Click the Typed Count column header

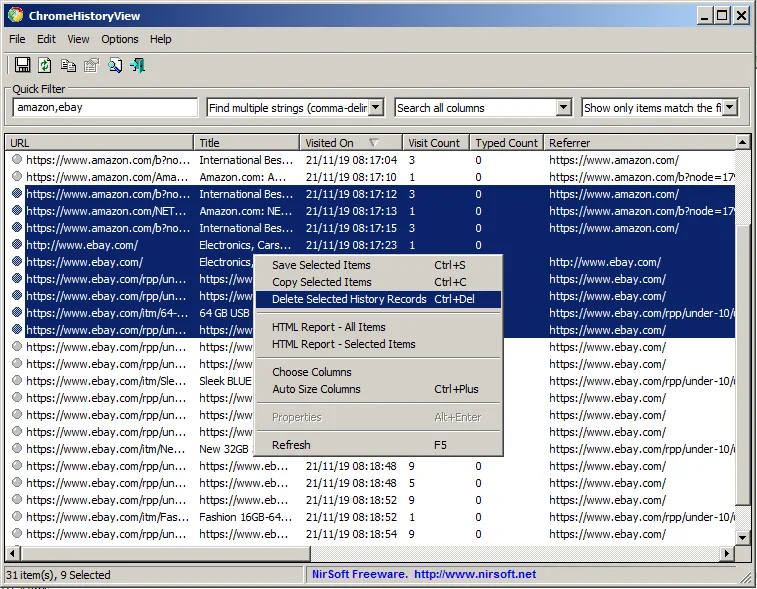pyautogui.click(x=506, y=143)
